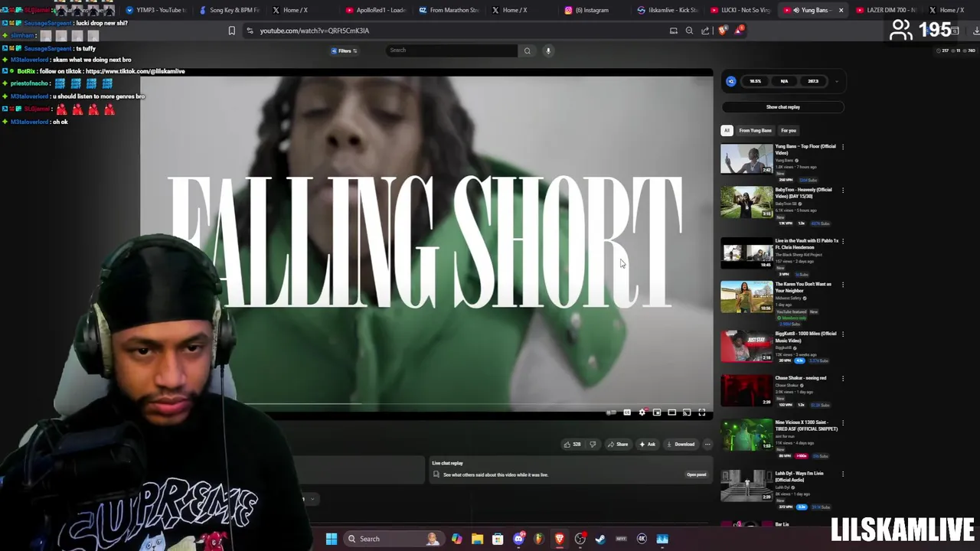Open Discord from the taskbar
Image resolution: width=980 pixels, height=551 pixels.
pyautogui.click(x=518, y=539)
